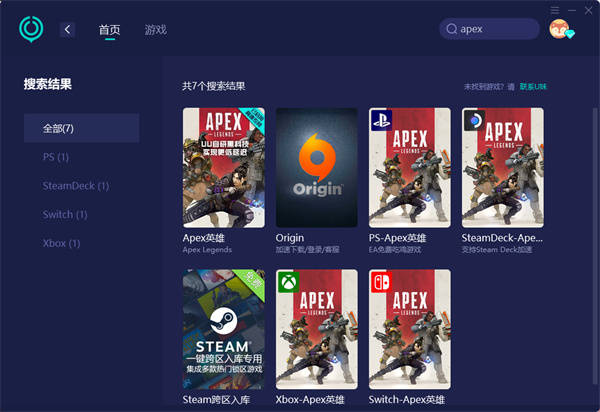Click the 搜索结果 heading
Image resolution: width=600 pixels, height=412 pixels.
click(48, 84)
